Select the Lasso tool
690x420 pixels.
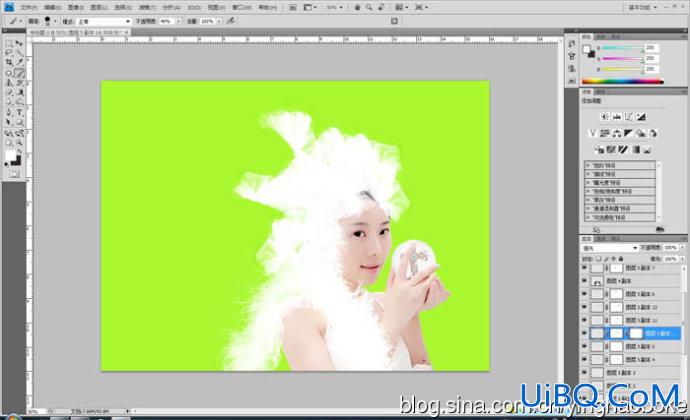8,53
